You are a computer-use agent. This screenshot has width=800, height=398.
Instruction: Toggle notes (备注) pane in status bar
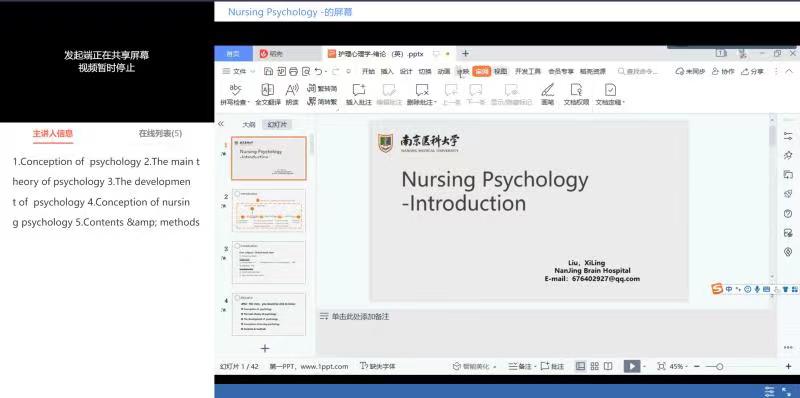(520, 366)
